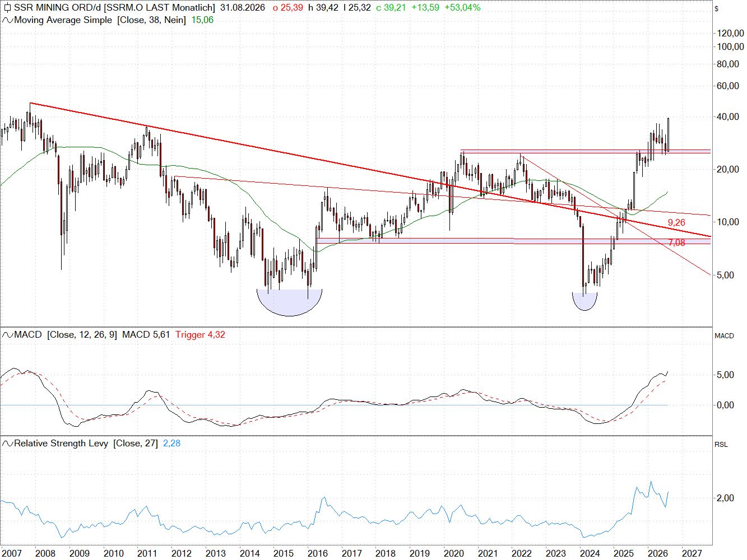Click the 60,00 price axis label

click(x=728, y=86)
